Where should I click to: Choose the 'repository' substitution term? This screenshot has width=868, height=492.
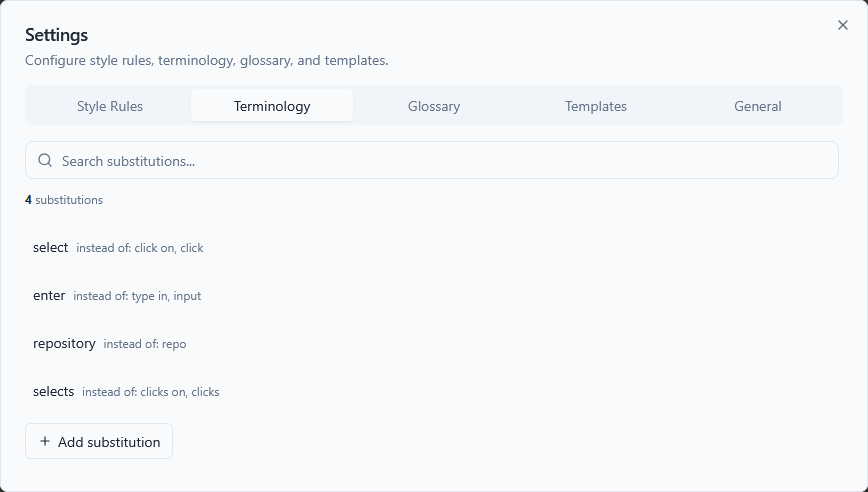64,343
